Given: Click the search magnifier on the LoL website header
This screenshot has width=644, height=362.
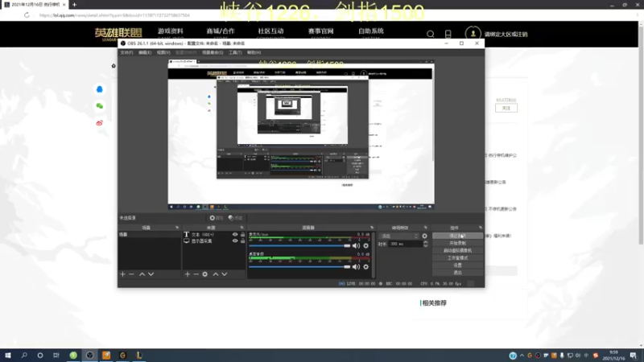Looking at the screenshot, I should pyautogui.click(x=430, y=34).
